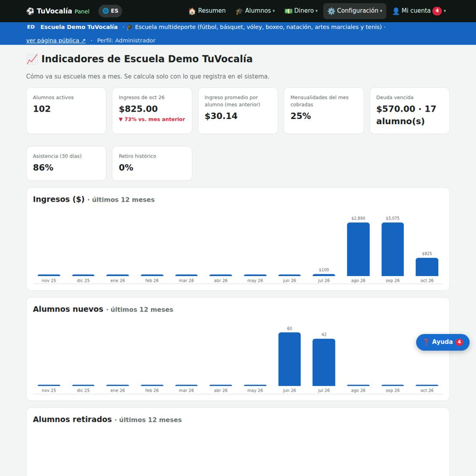Open the 'ver página pública' link
Viewport: 476px width, 476px height.
coord(56,40)
